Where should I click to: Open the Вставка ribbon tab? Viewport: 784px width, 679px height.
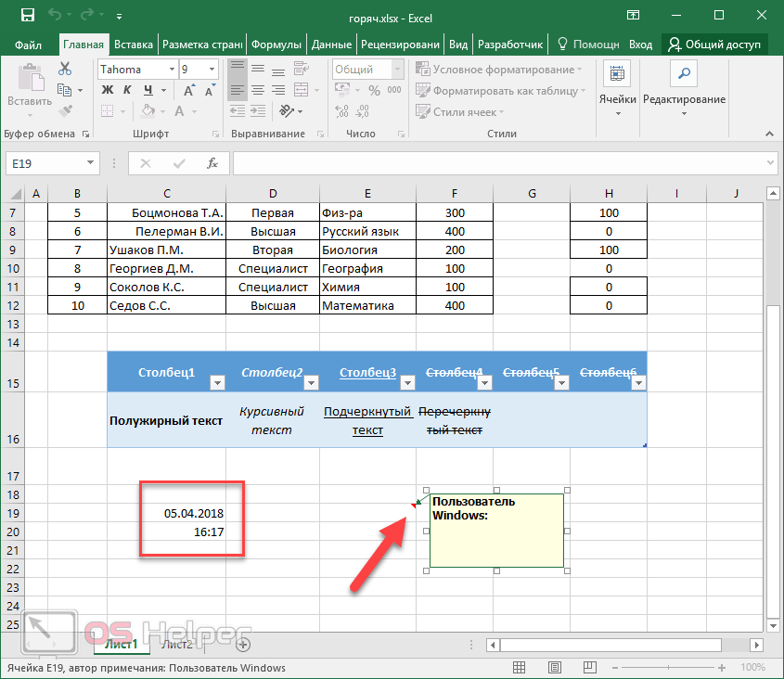134,44
